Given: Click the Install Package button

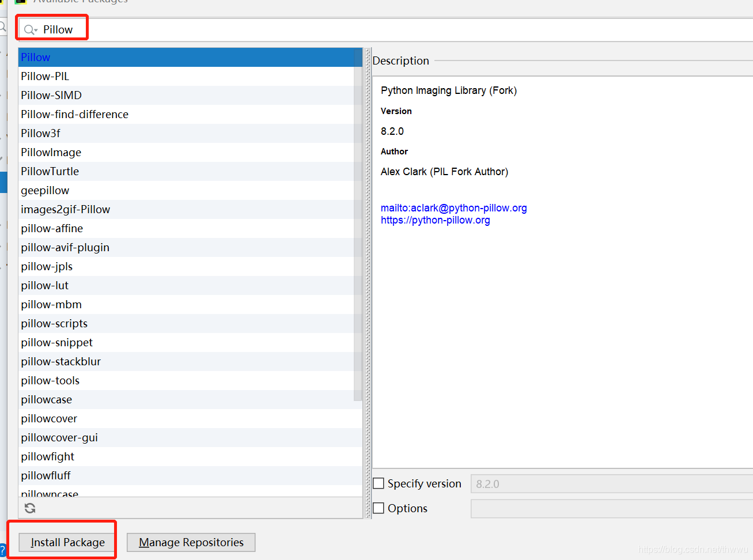Looking at the screenshot, I should point(67,542).
